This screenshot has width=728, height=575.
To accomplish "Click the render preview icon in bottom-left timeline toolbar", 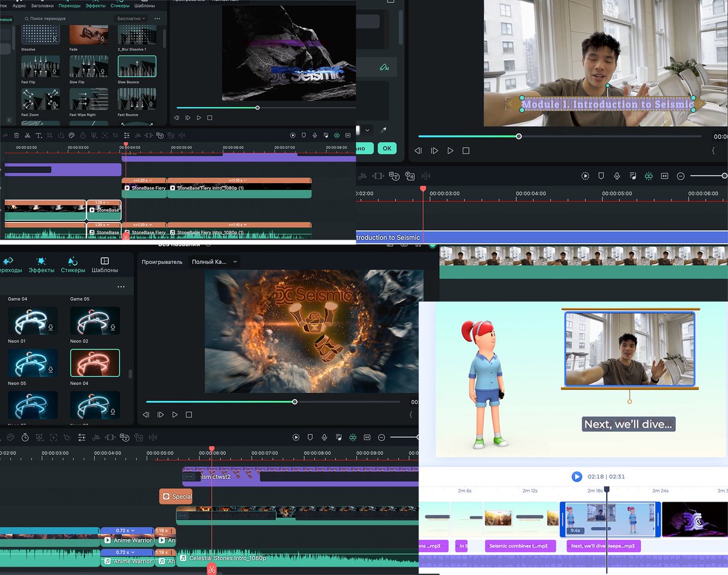I will [295, 437].
